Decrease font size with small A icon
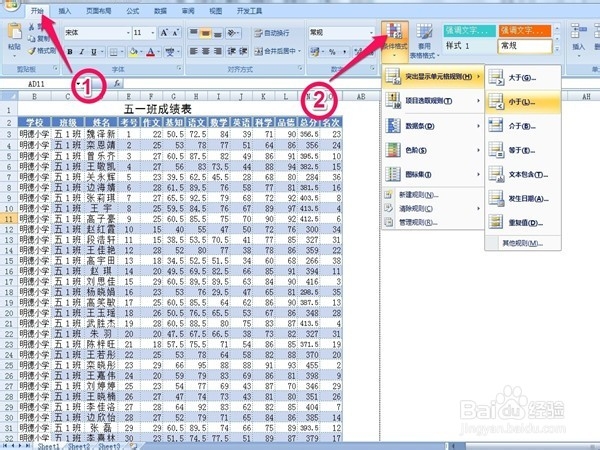The width and height of the screenshot is (600, 450). 175,33
